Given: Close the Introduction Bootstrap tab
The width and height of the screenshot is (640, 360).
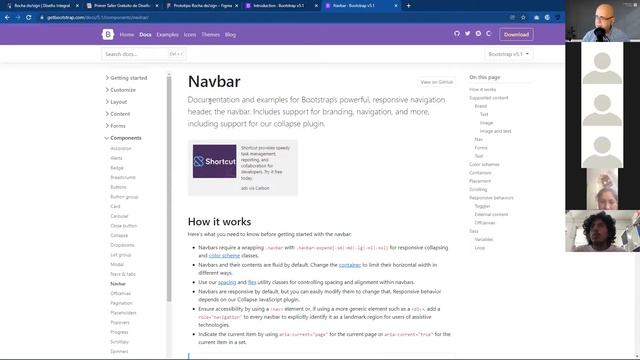Looking at the screenshot, I should tap(316, 6).
